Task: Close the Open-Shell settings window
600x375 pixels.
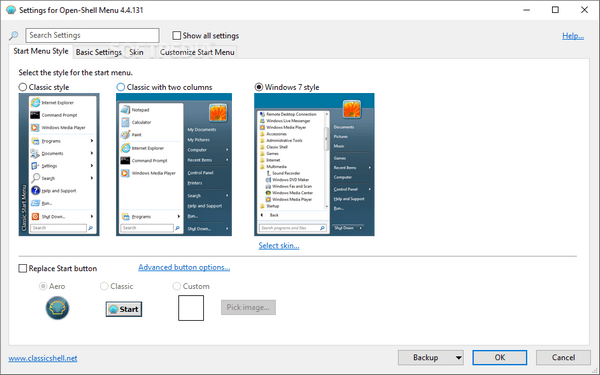Action: 584,10
